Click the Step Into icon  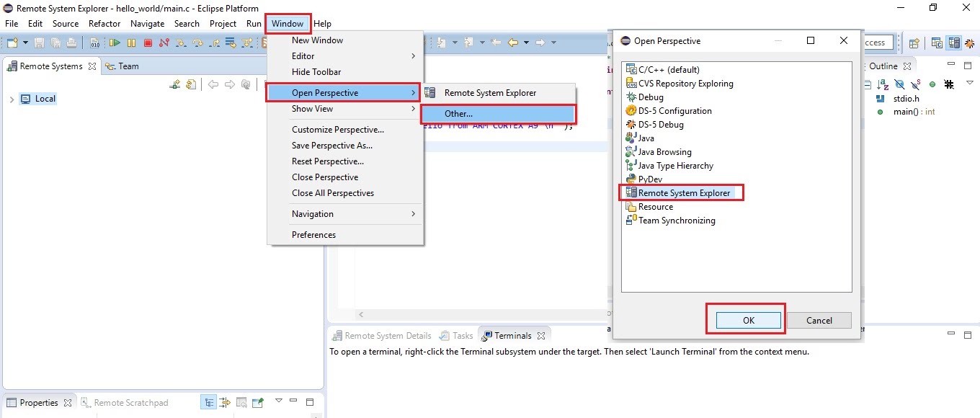click(181, 43)
